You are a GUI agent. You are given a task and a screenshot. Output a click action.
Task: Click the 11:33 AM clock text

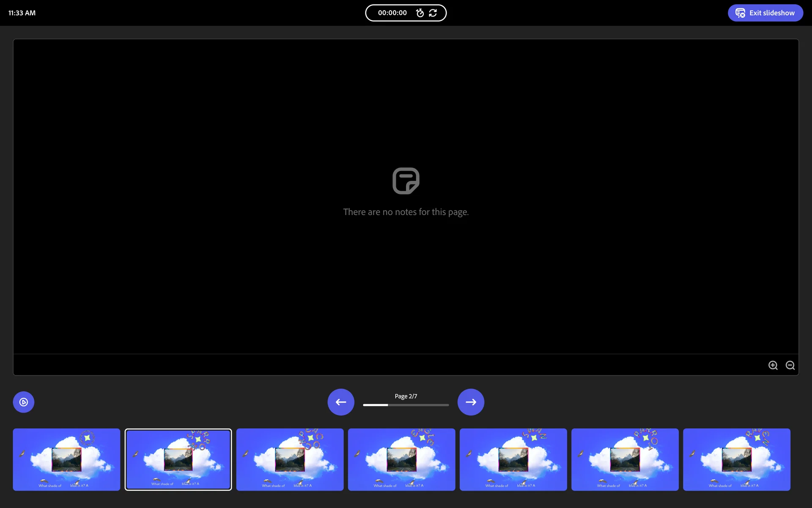(22, 13)
